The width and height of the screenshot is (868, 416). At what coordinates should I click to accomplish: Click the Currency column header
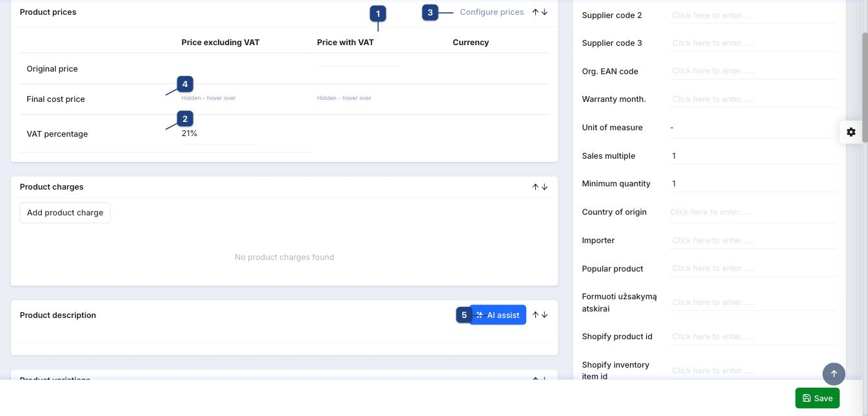pyautogui.click(x=471, y=43)
